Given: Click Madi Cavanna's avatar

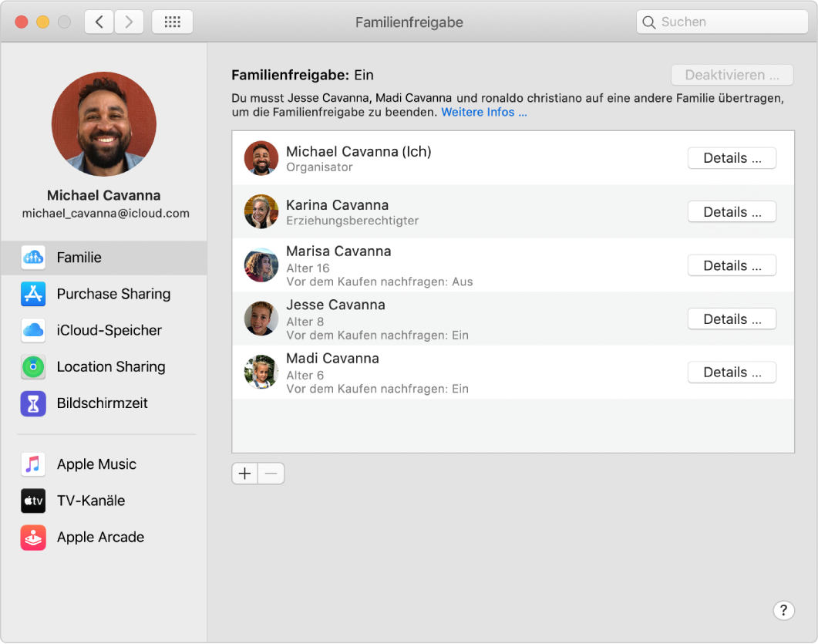Looking at the screenshot, I should (261, 372).
